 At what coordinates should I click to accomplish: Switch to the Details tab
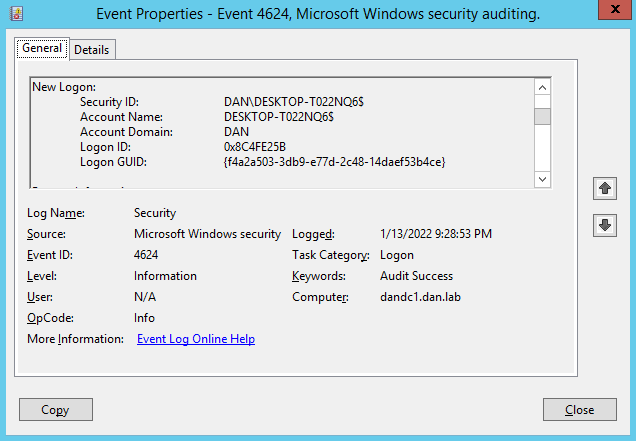pos(92,49)
